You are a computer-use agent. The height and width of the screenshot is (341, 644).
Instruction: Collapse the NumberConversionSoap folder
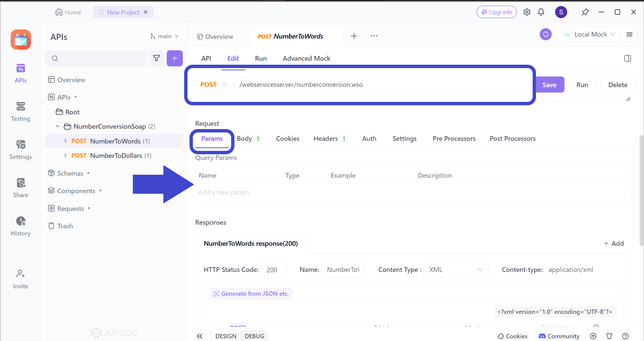click(x=57, y=126)
